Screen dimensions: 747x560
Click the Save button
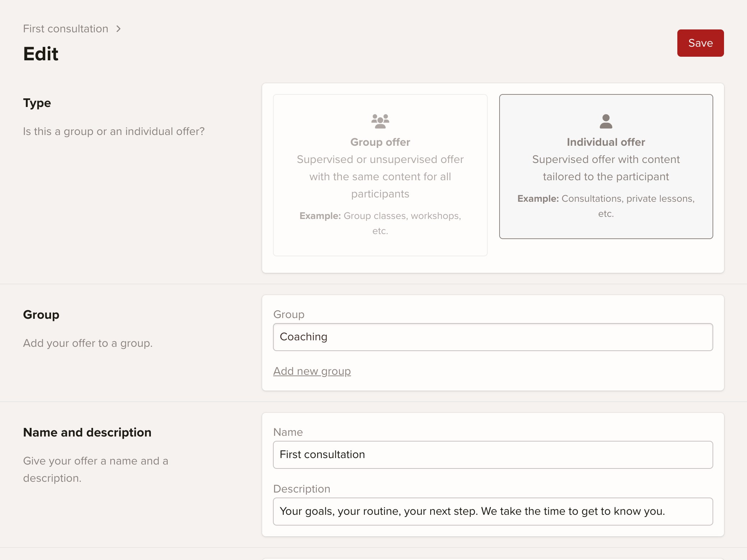click(x=700, y=43)
